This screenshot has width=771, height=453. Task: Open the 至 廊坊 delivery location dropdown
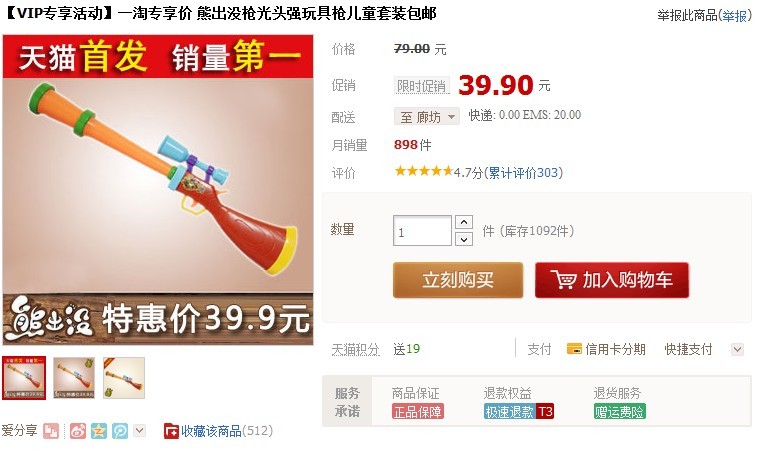pos(426,117)
